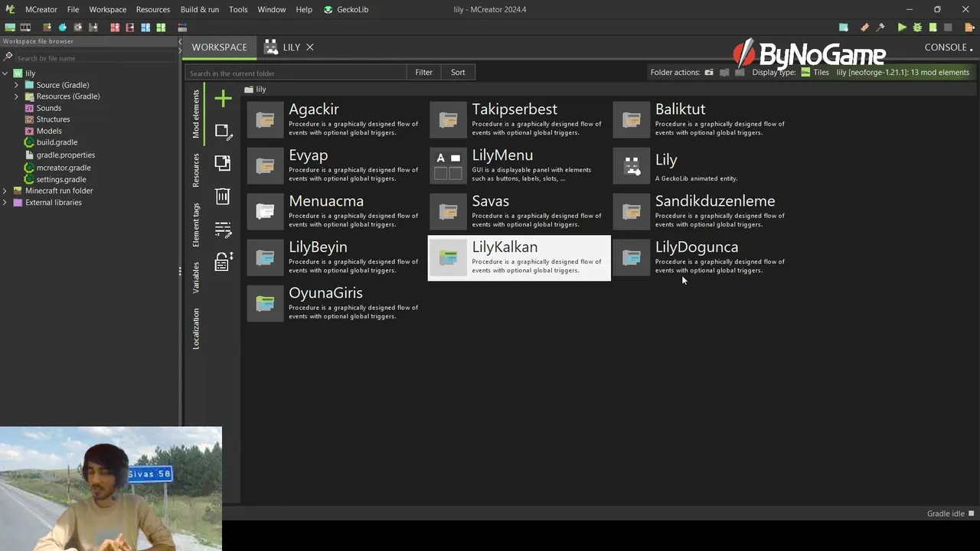Focus the Search in current folder field

tap(296, 73)
